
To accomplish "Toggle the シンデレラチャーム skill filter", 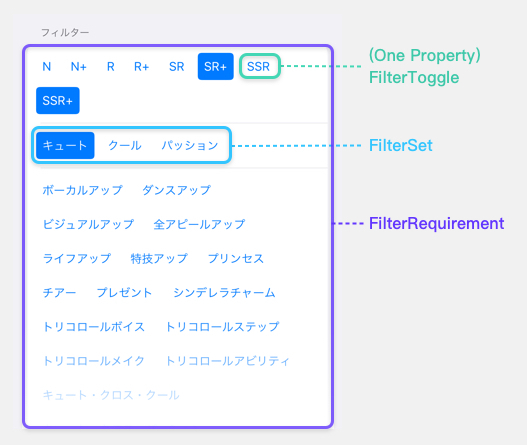I will coord(224,293).
